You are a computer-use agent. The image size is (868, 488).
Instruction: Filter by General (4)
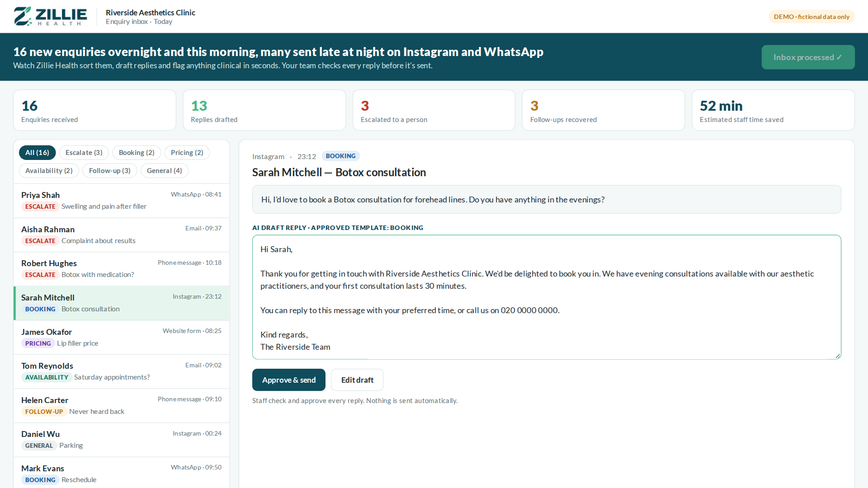pyautogui.click(x=165, y=171)
